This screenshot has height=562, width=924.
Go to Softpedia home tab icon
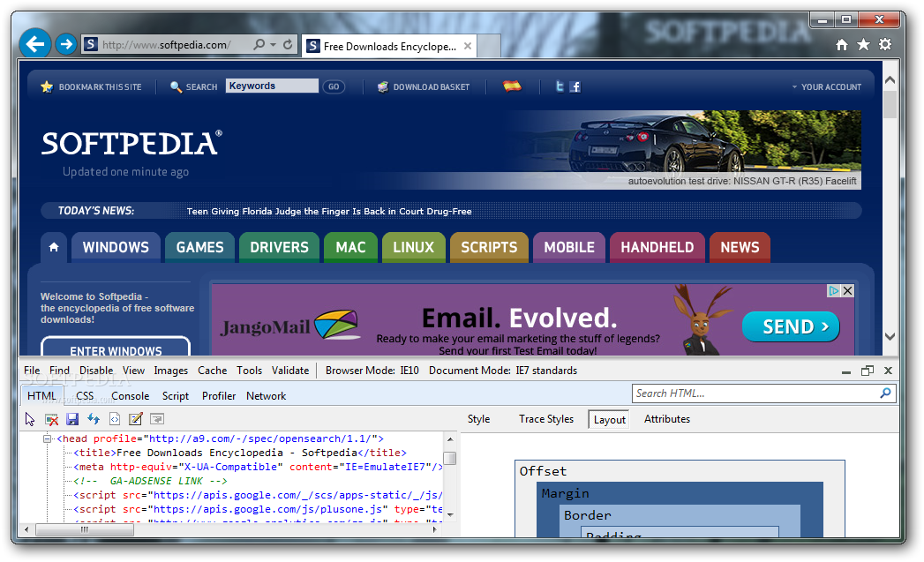(54, 247)
